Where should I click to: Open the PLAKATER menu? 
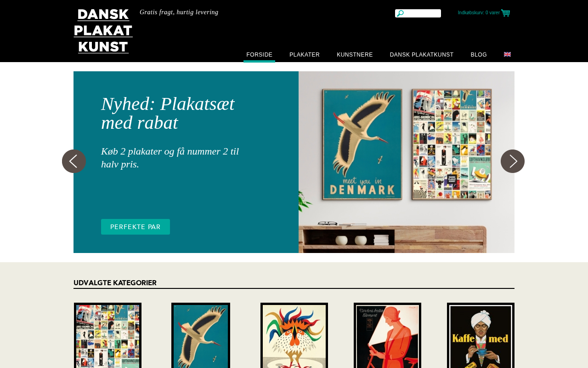tap(305, 55)
